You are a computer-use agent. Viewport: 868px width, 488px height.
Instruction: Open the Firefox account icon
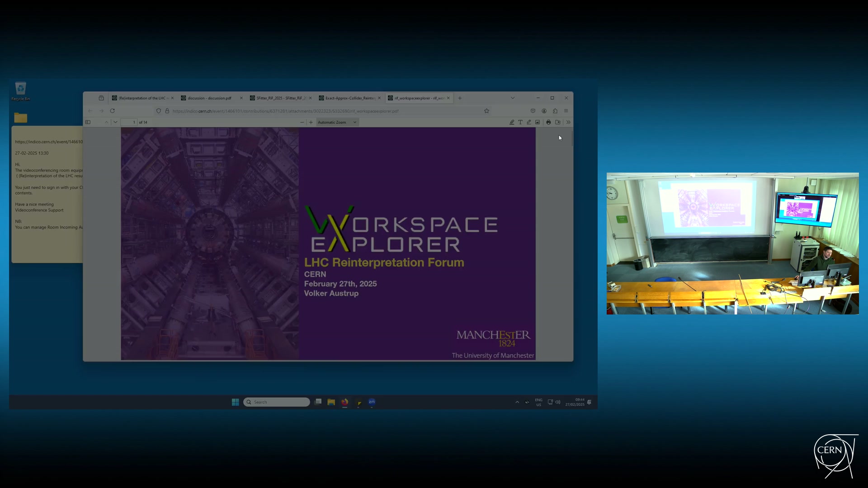click(544, 111)
